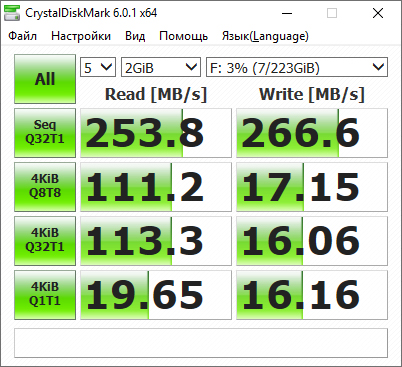
Task: Open the test count dropdown showing 5
Action: [98, 67]
